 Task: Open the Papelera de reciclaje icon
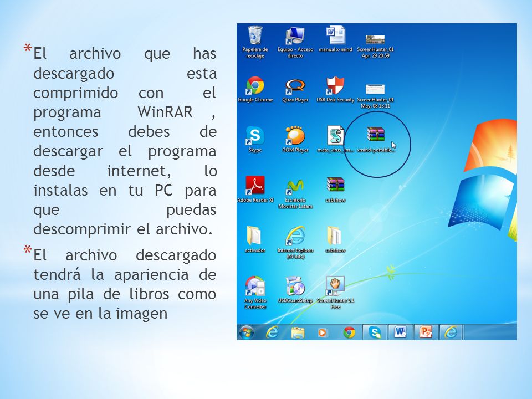pyautogui.click(x=255, y=42)
